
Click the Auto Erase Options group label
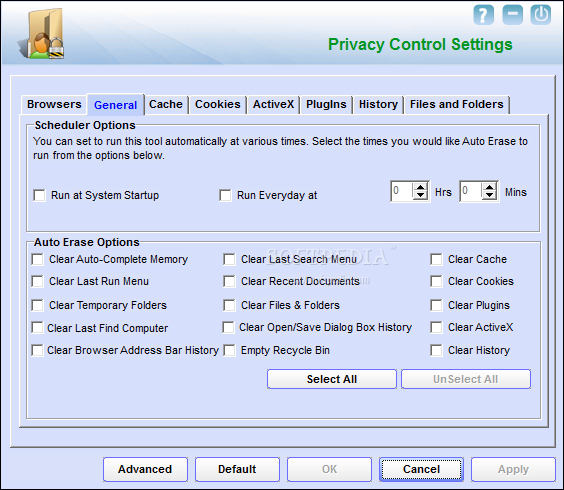point(87,242)
